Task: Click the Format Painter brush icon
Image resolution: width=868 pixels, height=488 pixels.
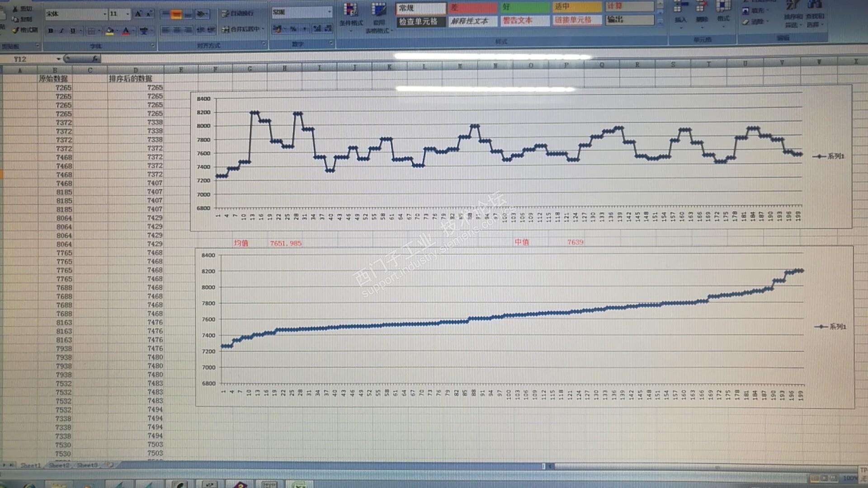Action: (15, 30)
